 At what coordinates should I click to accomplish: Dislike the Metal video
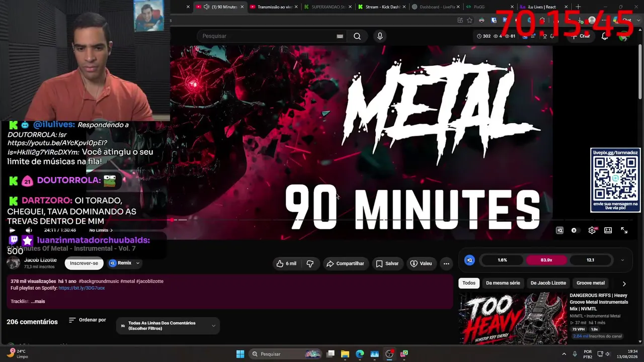[x=310, y=263]
